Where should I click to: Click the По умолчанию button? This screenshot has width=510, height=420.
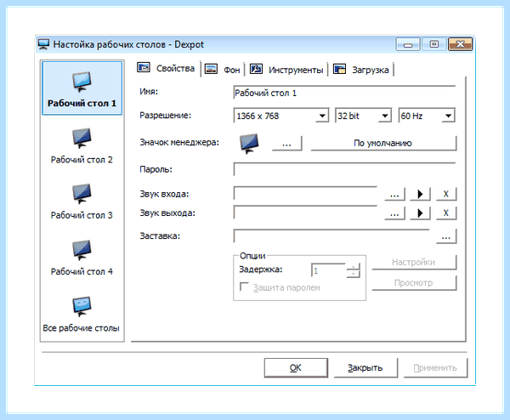pyautogui.click(x=383, y=144)
